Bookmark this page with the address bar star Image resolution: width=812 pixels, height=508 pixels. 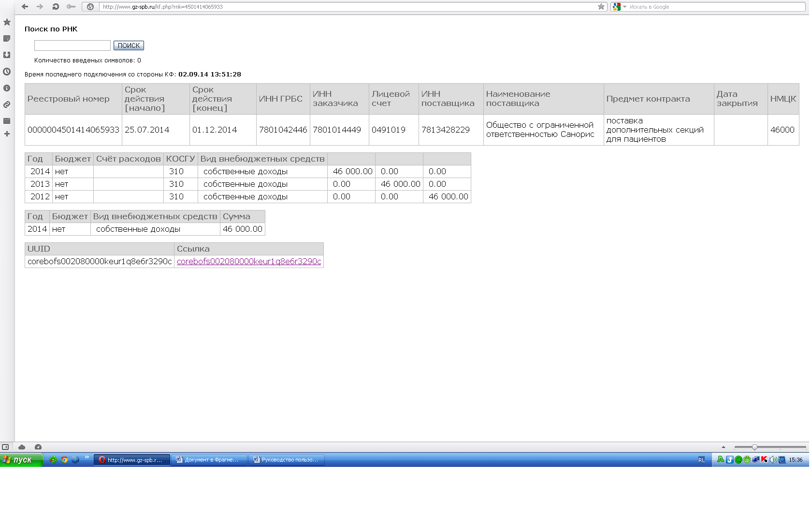pos(601,7)
